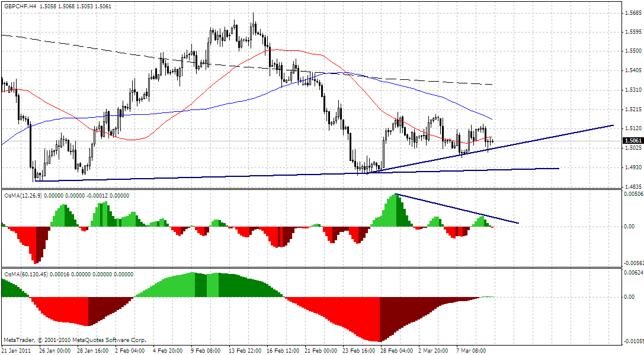Viewport: 644px width, 355px height.
Task: Select the 2 Feb 04:00 time label
Action: 130,351
